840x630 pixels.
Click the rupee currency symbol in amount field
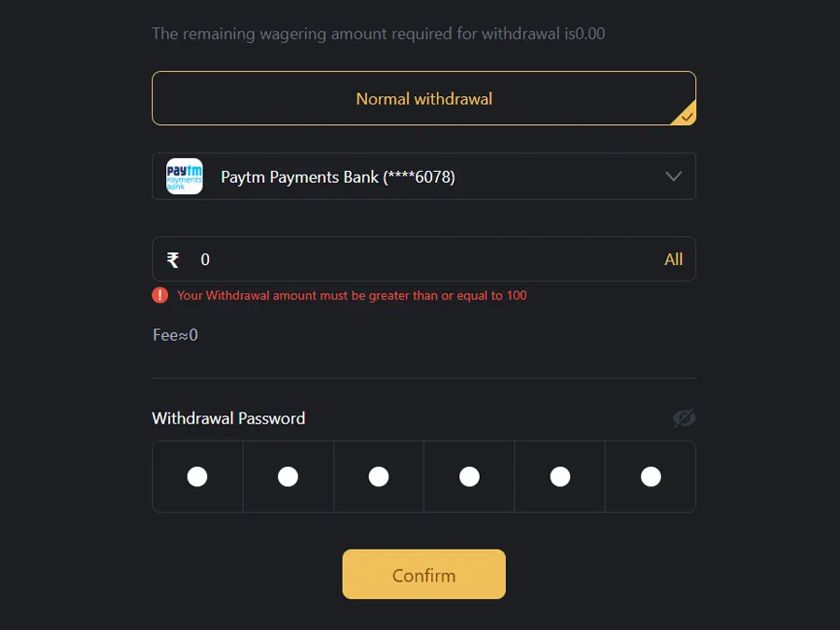pos(173,259)
